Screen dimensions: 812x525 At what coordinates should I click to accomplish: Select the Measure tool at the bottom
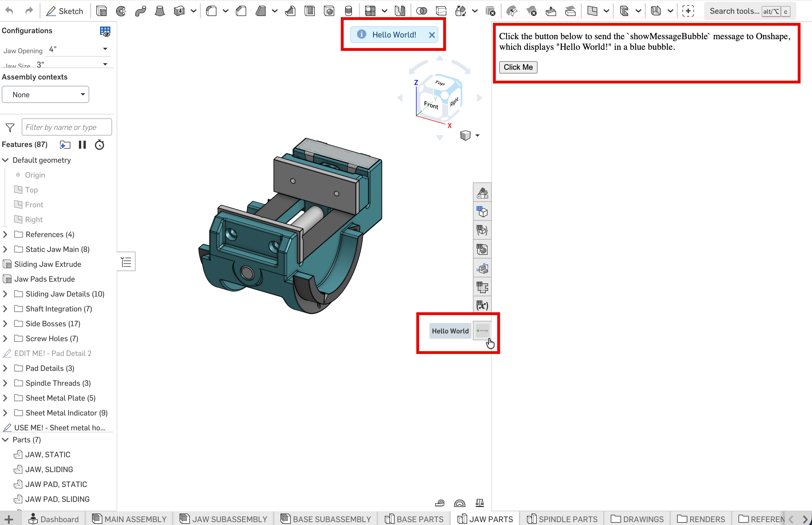440,503
